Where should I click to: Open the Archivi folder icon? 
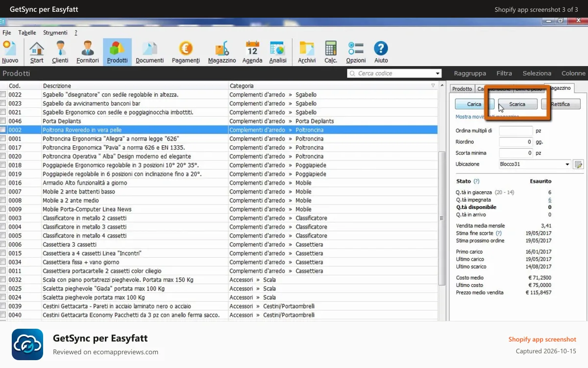[307, 52]
